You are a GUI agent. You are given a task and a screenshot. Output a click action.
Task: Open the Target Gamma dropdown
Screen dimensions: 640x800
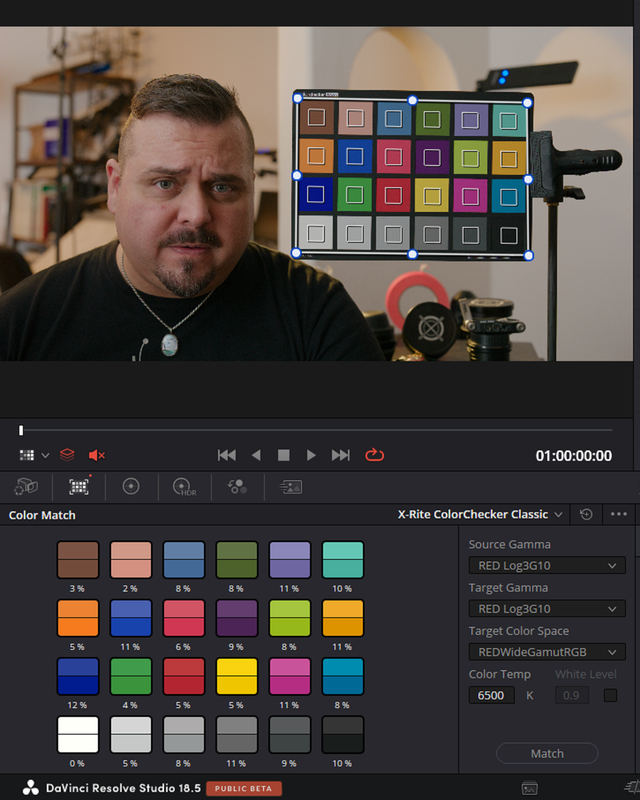pyautogui.click(x=547, y=609)
